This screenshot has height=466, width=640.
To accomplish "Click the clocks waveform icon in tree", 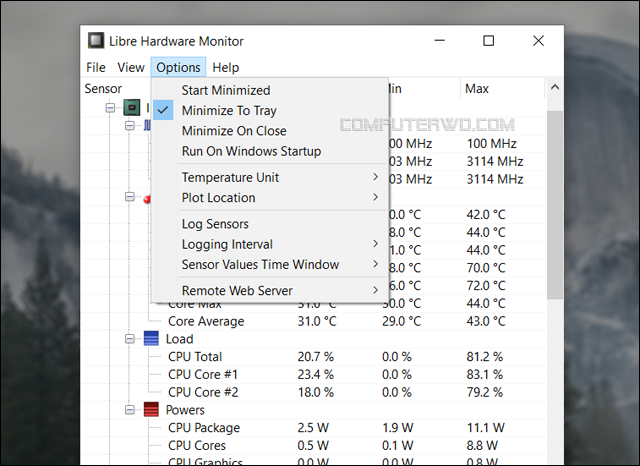I will pyautogui.click(x=147, y=125).
